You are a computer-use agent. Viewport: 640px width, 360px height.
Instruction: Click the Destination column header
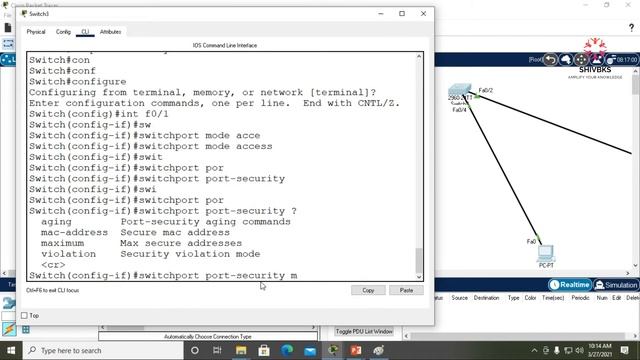[486, 298]
